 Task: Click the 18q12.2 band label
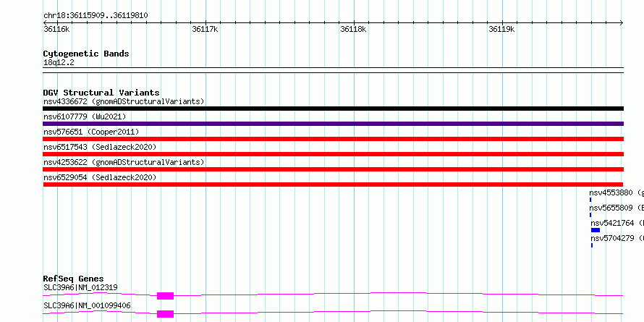point(59,63)
